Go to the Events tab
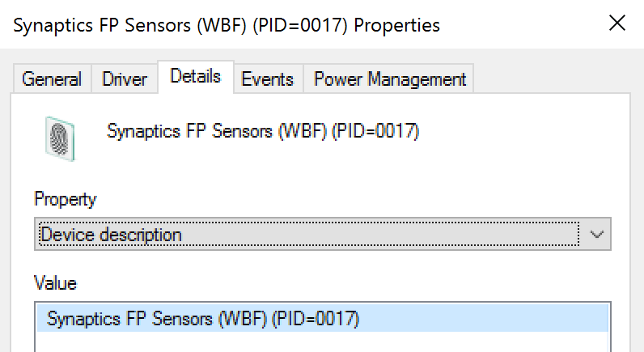The height and width of the screenshot is (352, 644). point(267,79)
